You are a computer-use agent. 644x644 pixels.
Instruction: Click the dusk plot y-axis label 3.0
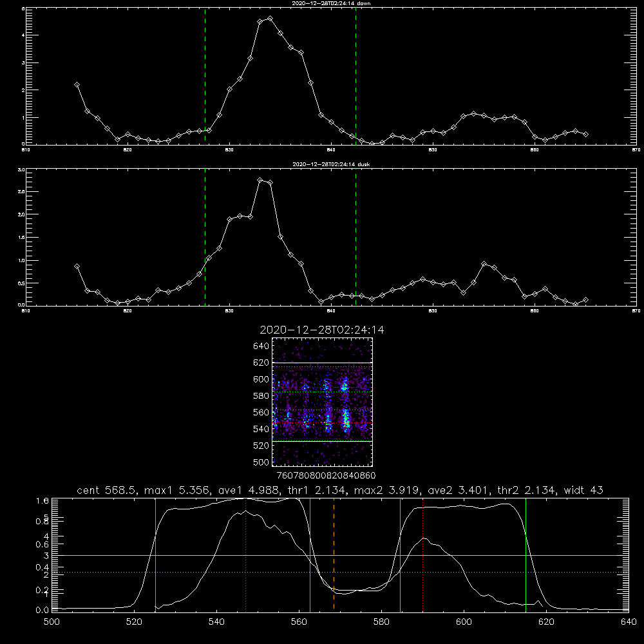(x=22, y=169)
